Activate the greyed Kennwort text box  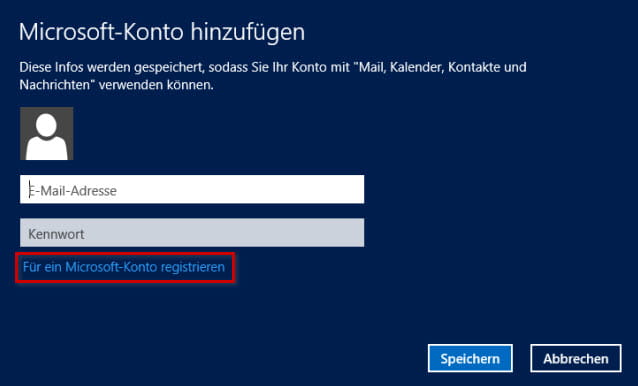pyautogui.click(x=192, y=233)
